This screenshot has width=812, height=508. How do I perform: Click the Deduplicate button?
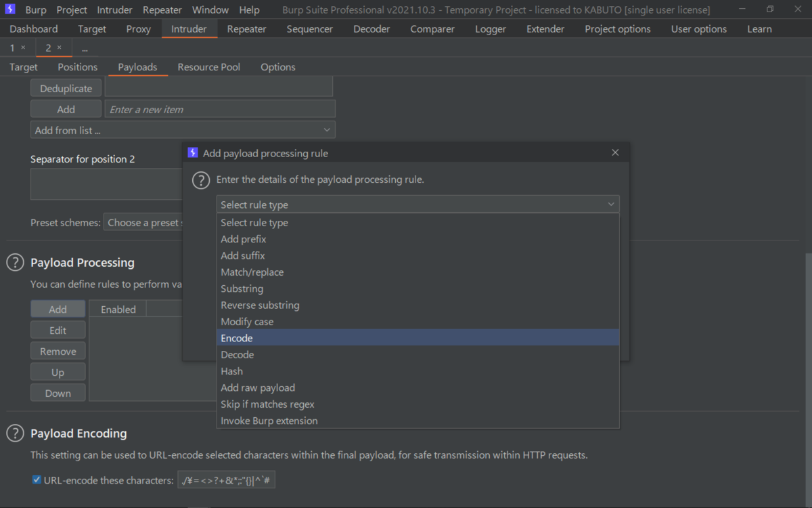tap(66, 89)
